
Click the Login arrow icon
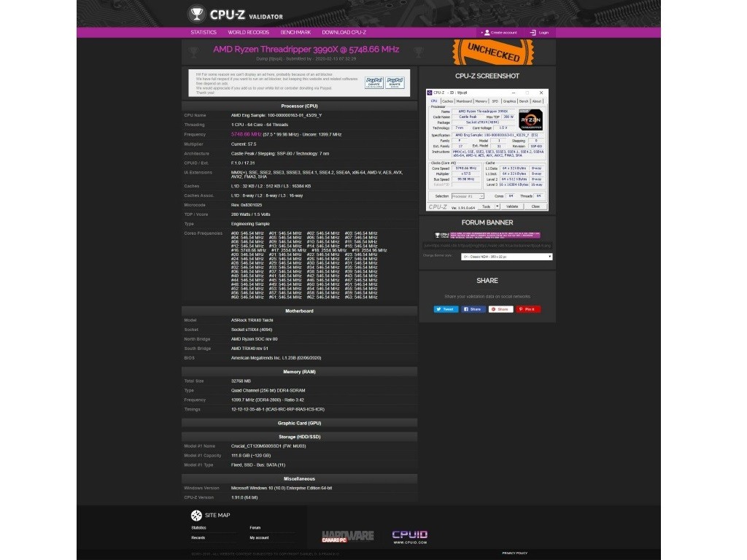coord(533,32)
